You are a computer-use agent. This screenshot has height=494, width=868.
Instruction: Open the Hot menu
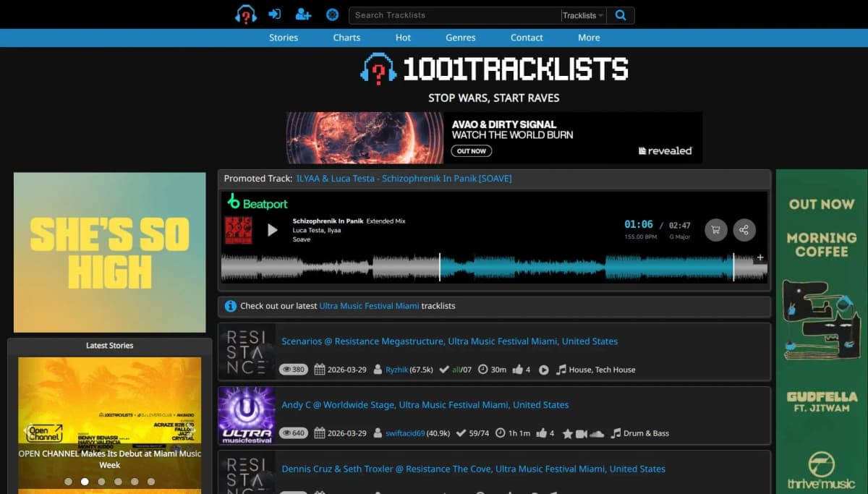(404, 38)
